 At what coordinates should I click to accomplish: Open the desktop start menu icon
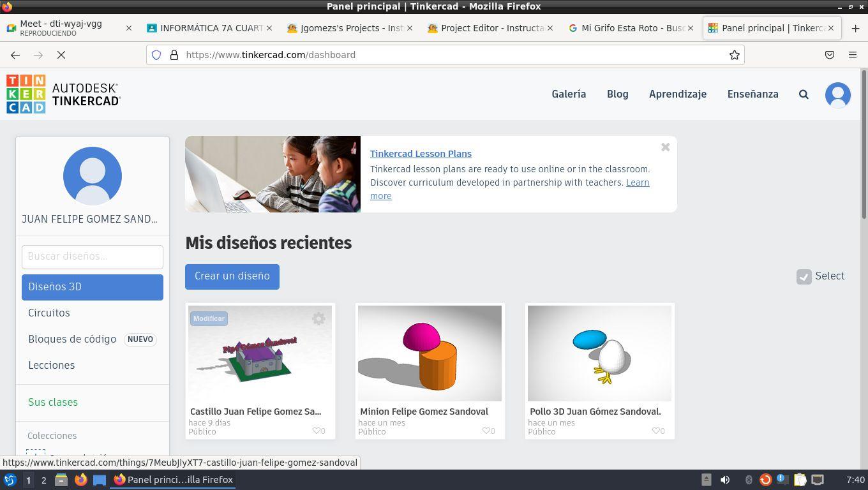point(10,480)
